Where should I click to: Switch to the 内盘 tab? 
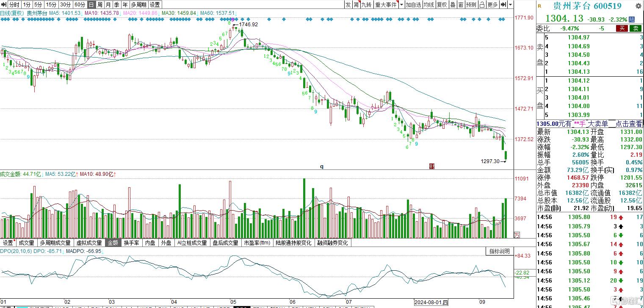pos(150,243)
